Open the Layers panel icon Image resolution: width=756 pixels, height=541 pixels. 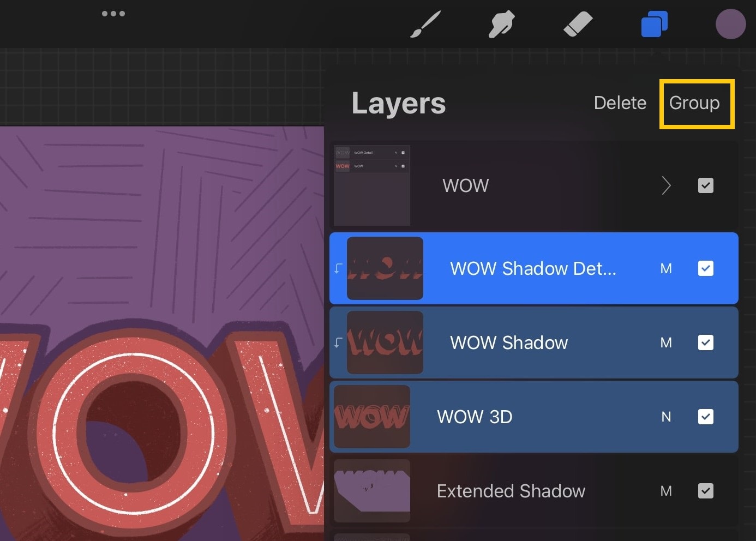654,23
